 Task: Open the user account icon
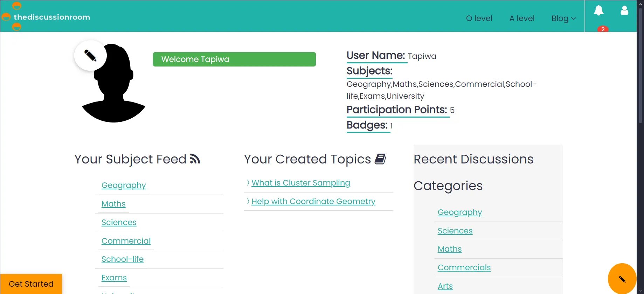[x=624, y=10]
